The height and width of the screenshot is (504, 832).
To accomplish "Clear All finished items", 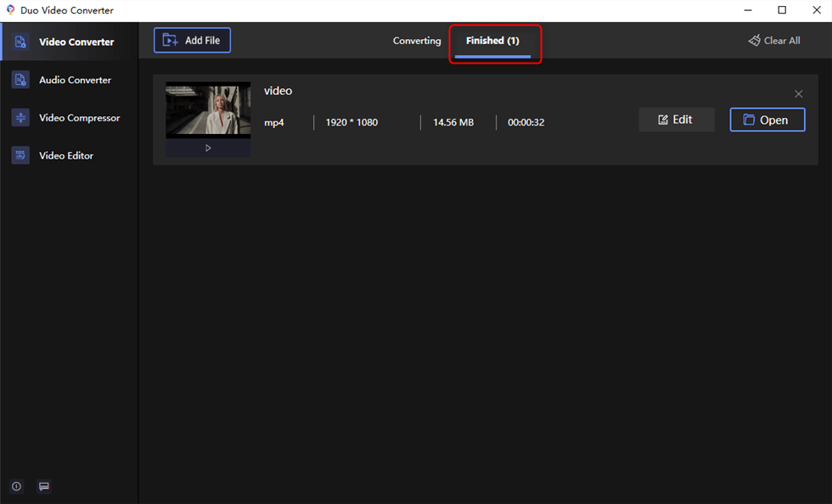I will click(774, 41).
